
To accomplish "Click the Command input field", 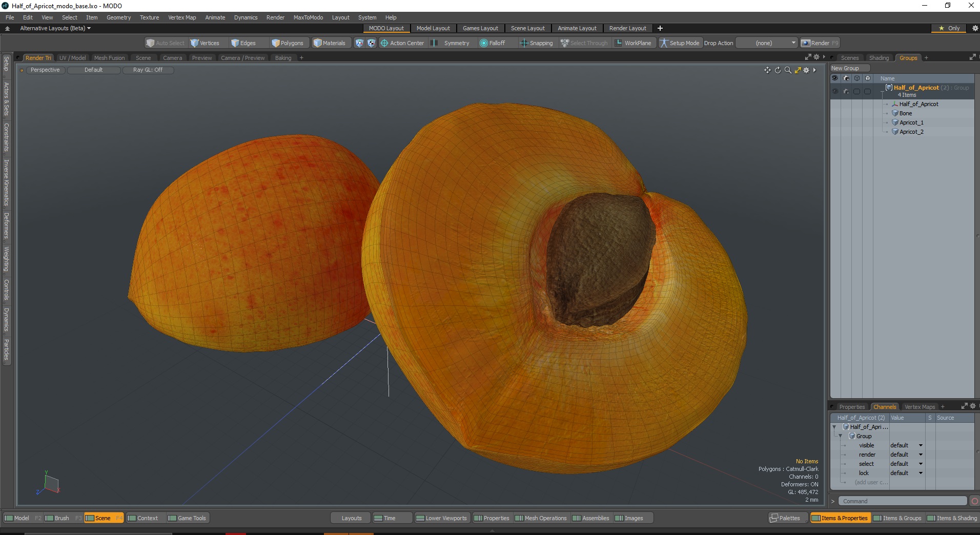I will 903,501.
